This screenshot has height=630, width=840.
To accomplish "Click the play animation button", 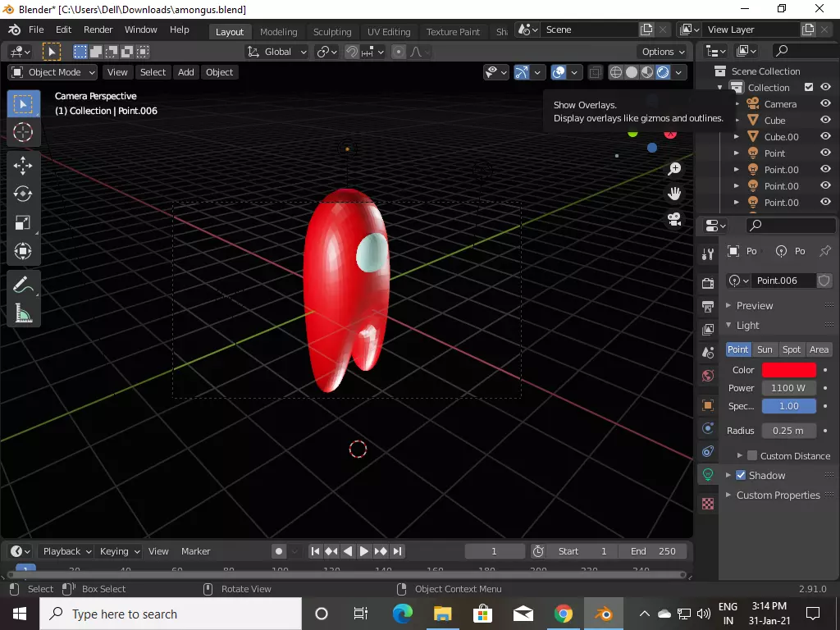I will pyautogui.click(x=363, y=551).
